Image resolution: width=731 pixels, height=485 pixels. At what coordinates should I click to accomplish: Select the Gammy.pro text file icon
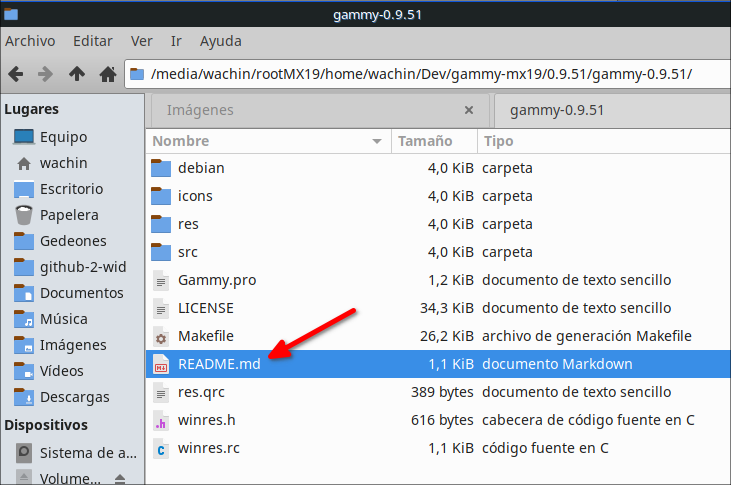161,280
